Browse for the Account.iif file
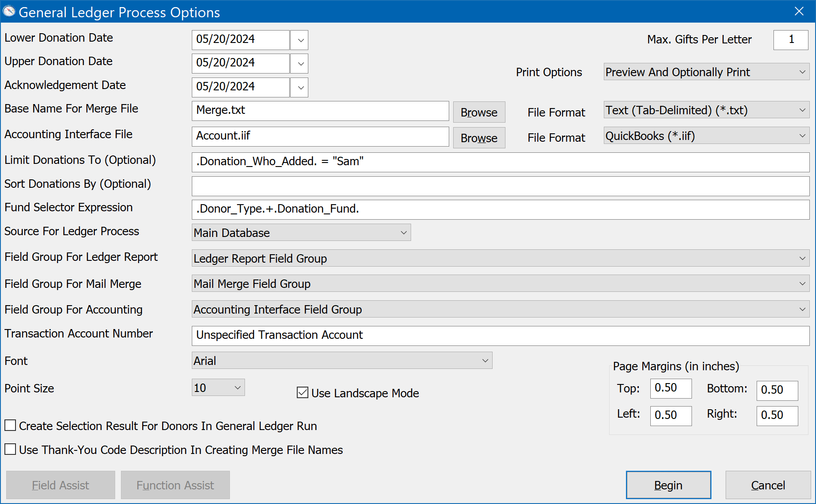This screenshot has height=504, width=816. (x=479, y=138)
